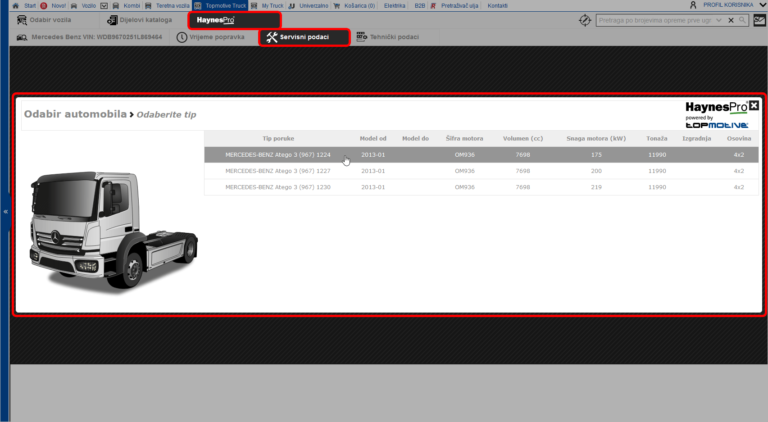Click 219 kW power value

[596, 187]
